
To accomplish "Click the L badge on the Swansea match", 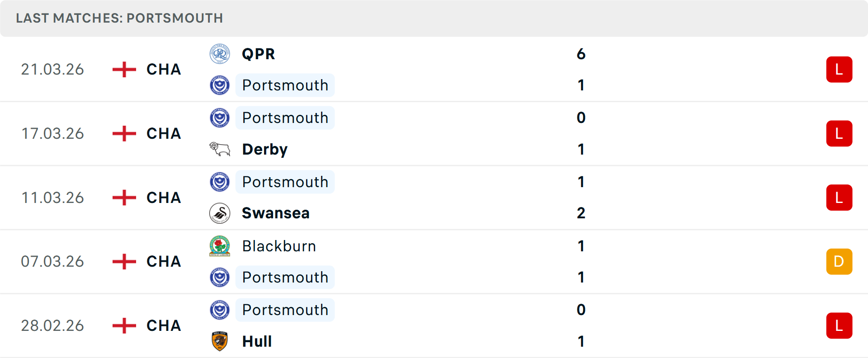I will (x=840, y=197).
